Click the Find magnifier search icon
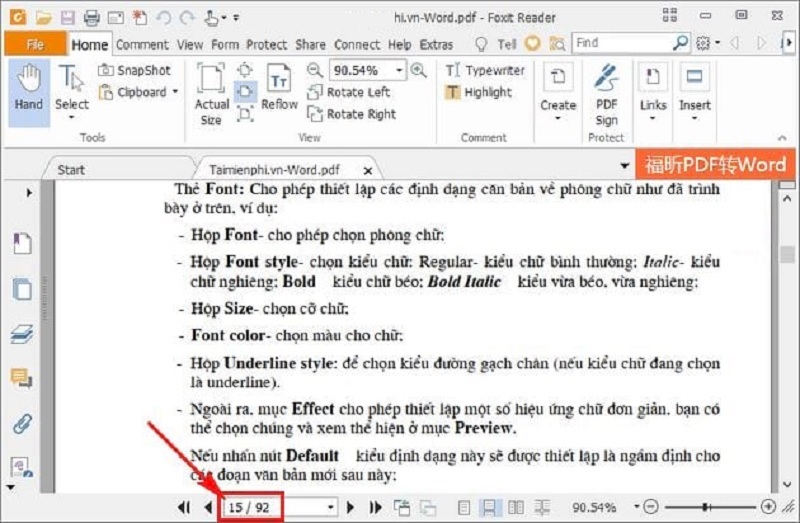 click(680, 43)
